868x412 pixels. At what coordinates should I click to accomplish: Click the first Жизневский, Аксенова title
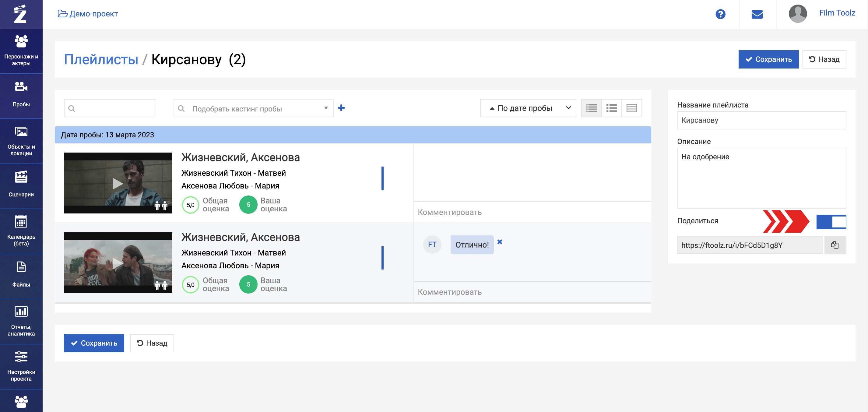[241, 157]
